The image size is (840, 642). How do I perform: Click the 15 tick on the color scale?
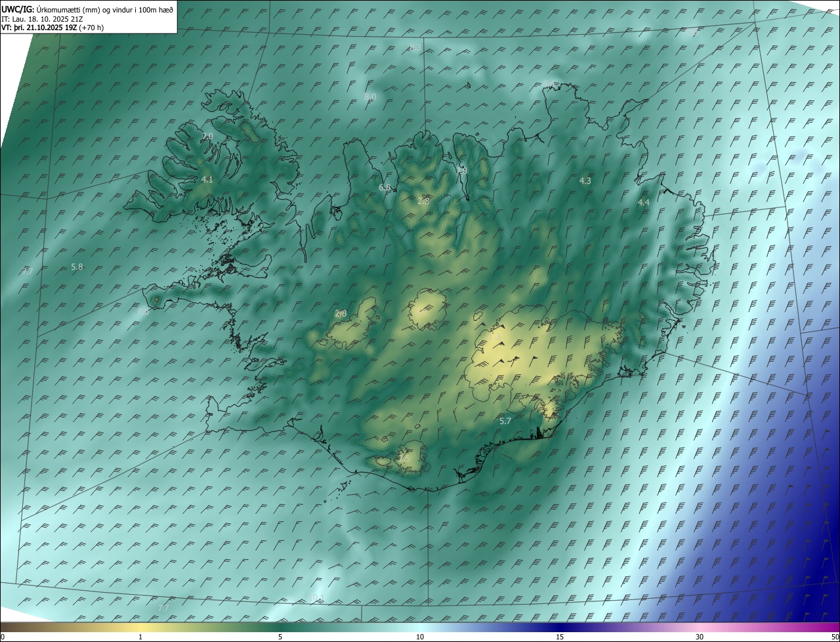click(x=560, y=637)
